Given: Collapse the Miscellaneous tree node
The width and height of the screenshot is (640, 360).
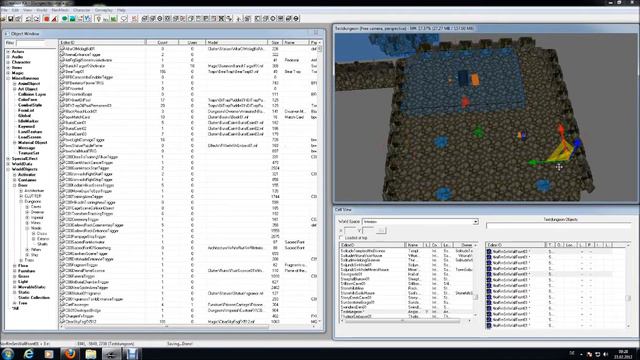Looking at the screenshot, I should pos(8,78).
